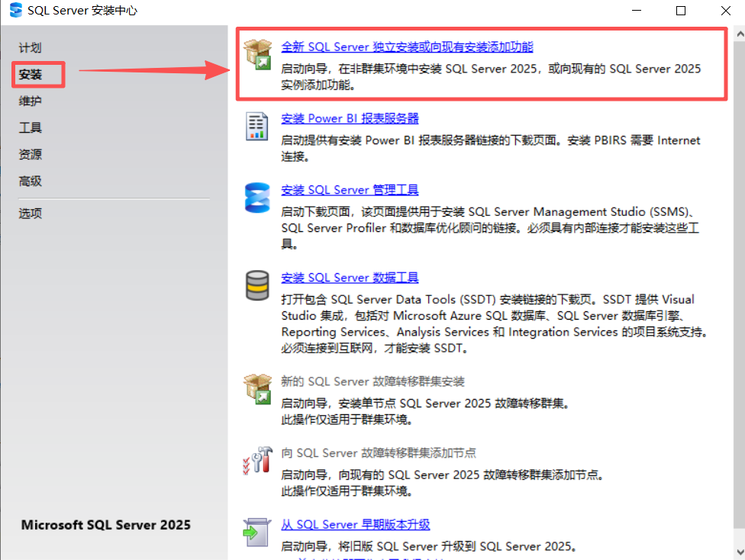
Task: Click the SQL Server logo in title bar
Action: pos(16,10)
